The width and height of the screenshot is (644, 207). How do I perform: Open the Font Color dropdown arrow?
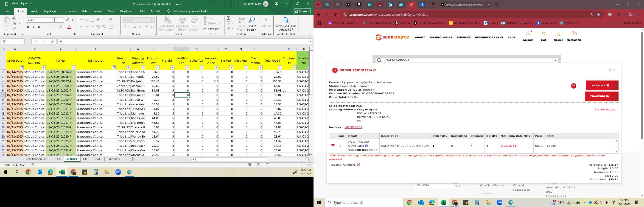click(73, 27)
